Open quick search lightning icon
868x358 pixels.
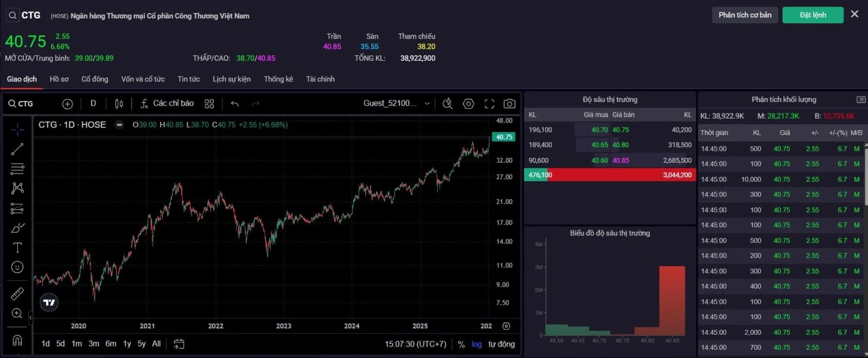click(x=448, y=104)
